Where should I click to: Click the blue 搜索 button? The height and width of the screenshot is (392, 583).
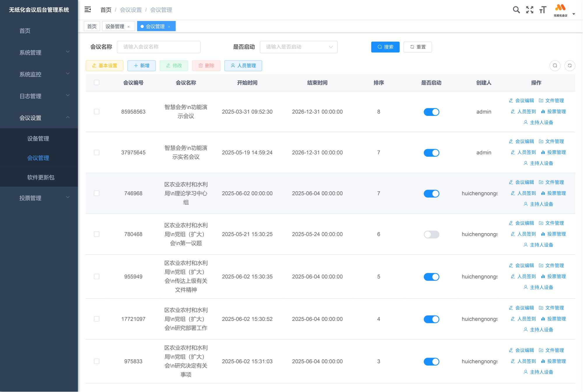point(385,47)
